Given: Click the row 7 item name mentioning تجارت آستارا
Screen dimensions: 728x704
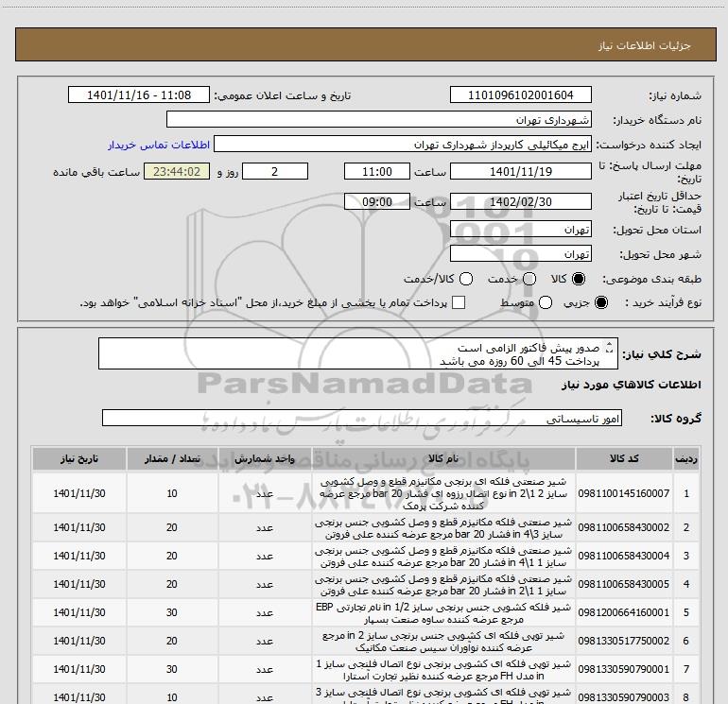Looking at the screenshot, I should pyautogui.click(x=443, y=669).
